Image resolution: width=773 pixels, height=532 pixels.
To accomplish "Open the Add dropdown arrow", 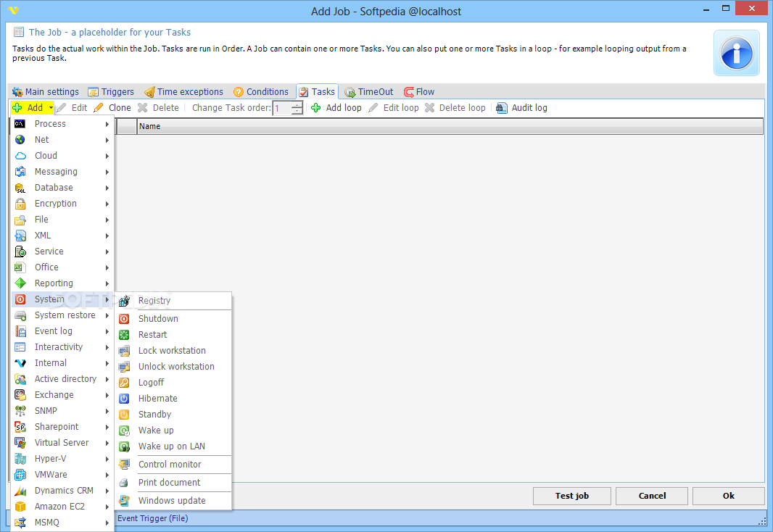I will (x=51, y=108).
